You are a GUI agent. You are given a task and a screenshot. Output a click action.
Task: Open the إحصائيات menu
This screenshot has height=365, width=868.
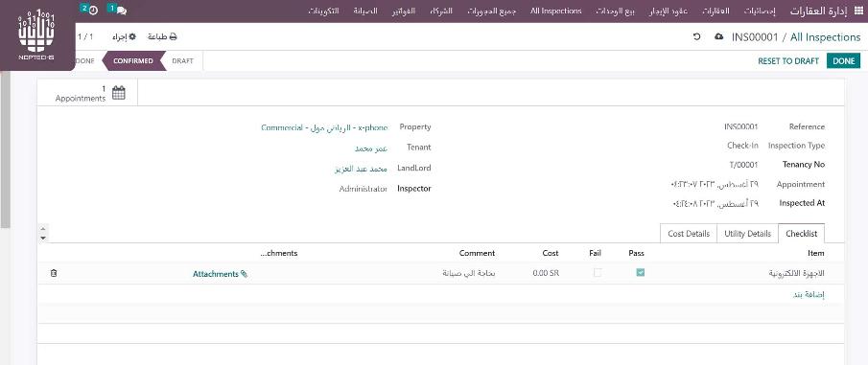pyautogui.click(x=760, y=11)
